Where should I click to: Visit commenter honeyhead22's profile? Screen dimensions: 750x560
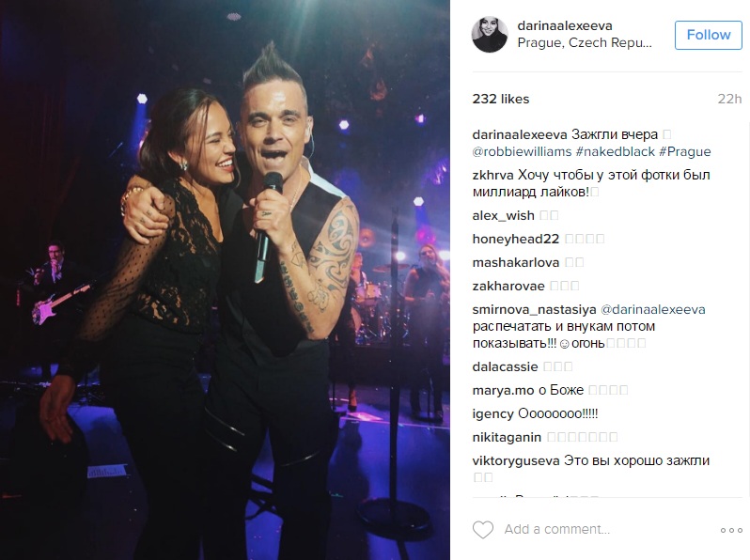pyautogui.click(x=516, y=239)
